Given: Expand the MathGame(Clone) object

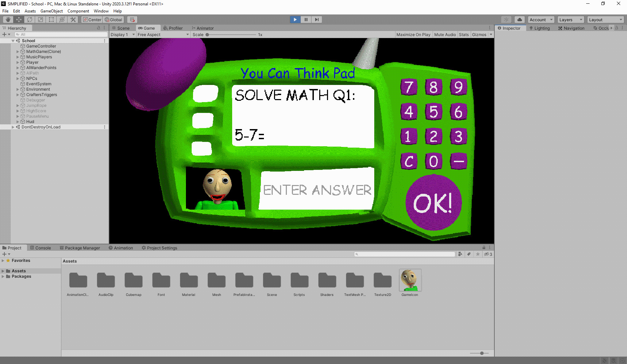Looking at the screenshot, I should pyautogui.click(x=18, y=52).
